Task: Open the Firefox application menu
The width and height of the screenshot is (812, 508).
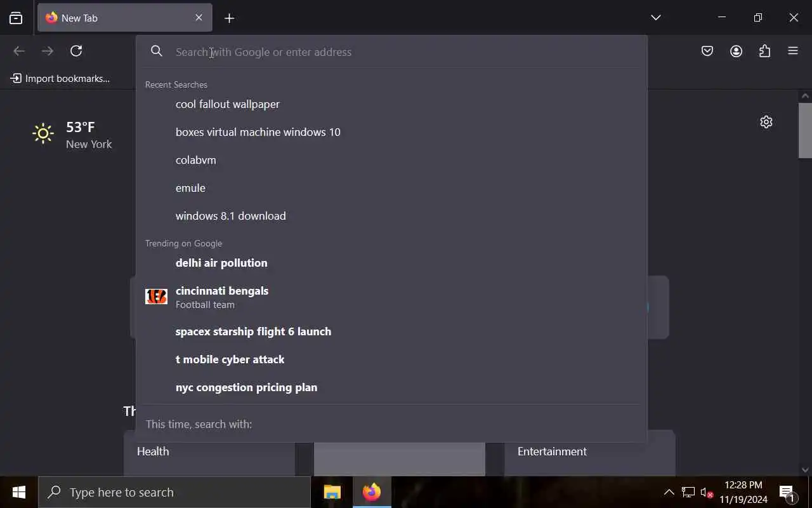Action: (793, 51)
